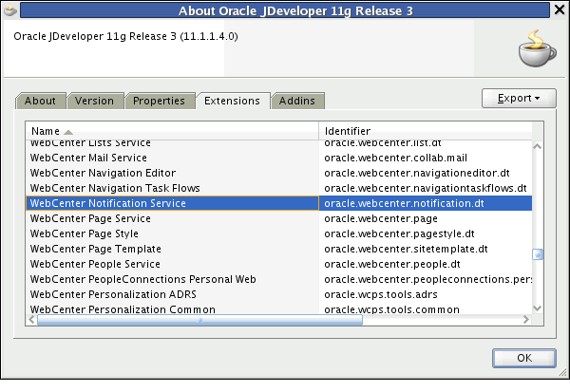This screenshot has width=570, height=392.
Task: Click the window resize grip corner
Action: pos(562,372)
